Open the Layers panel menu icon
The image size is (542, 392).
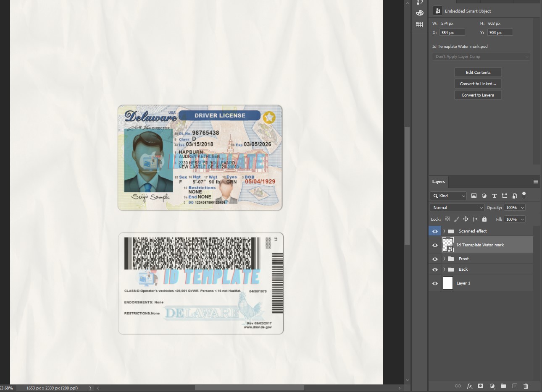[535, 182]
